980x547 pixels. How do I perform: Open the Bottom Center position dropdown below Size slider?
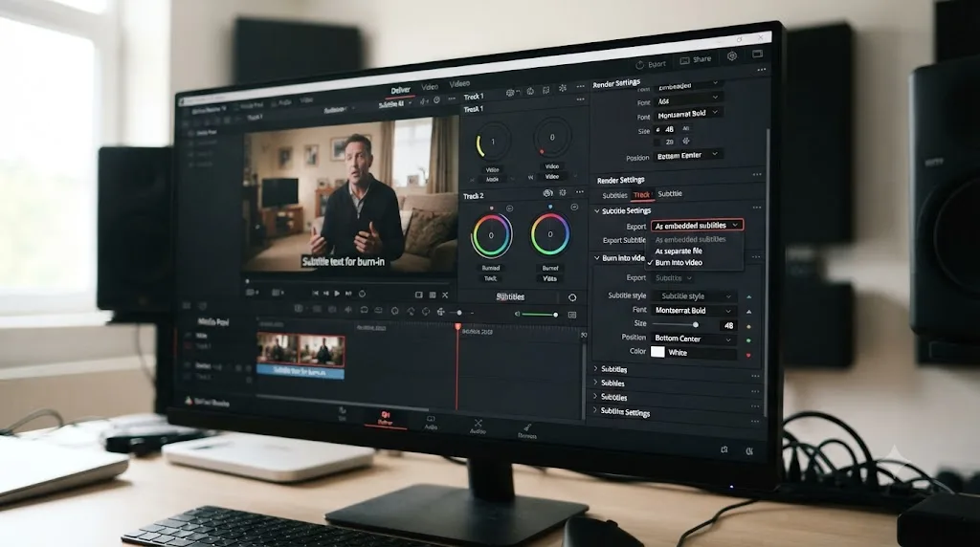point(694,339)
